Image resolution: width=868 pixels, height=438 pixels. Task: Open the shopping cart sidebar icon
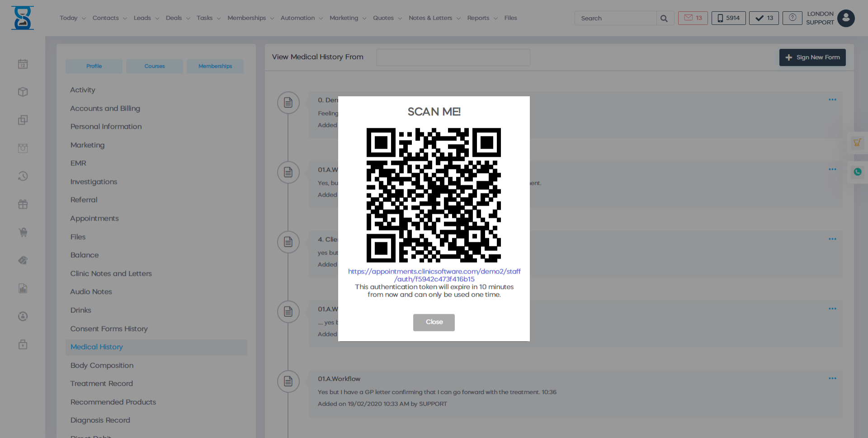point(23,232)
